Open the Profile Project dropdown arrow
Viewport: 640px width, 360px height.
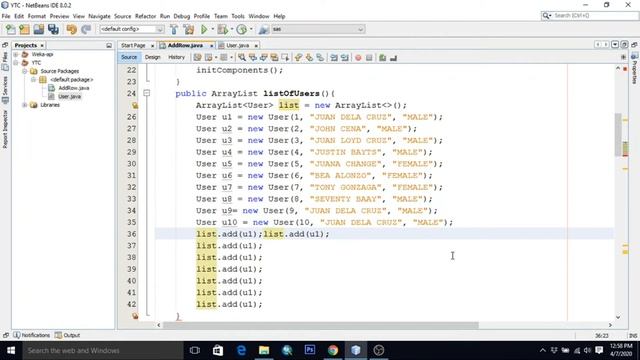point(251,29)
